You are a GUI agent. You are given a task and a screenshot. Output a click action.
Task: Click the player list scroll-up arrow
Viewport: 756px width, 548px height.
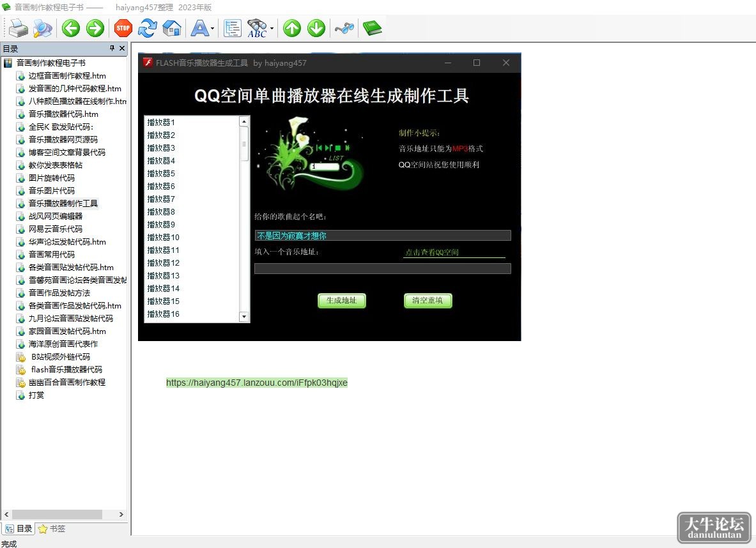tap(244, 121)
